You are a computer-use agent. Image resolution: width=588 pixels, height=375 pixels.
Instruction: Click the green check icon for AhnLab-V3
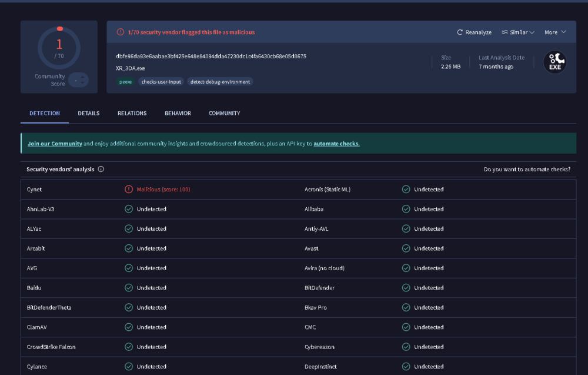pos(129,209)
